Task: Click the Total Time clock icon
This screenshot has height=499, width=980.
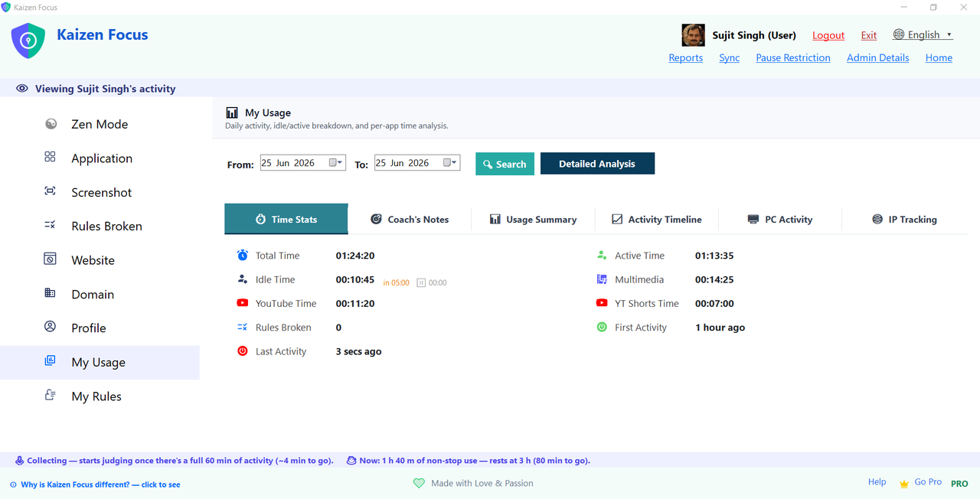Action: point(242,255)
